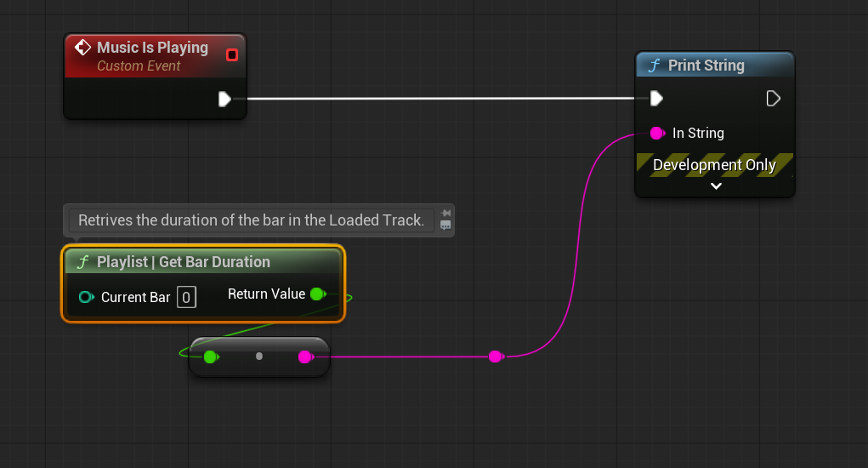Click the teal Current Bar input pin
Image resolution: width=868 pixels, height=468 pixels.
86,297
